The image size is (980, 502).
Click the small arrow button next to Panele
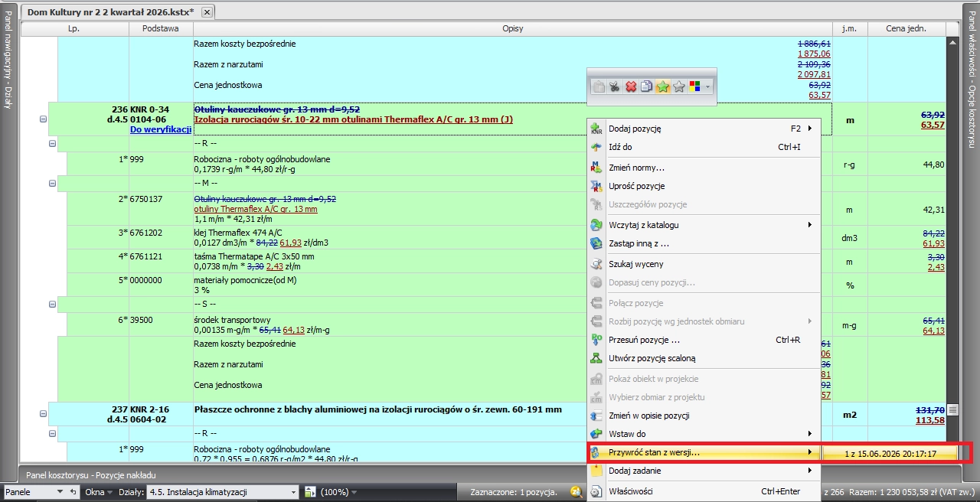pos(73,491)
